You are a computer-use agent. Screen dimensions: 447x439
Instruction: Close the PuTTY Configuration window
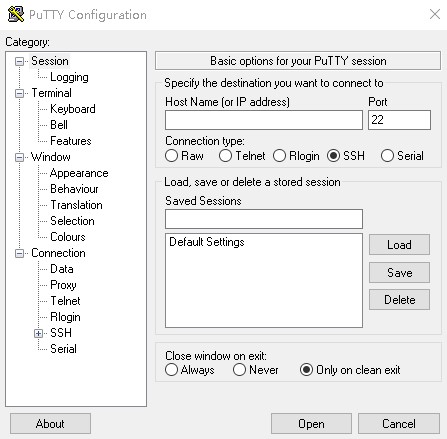pyautogui.click(x=435, y=14)
